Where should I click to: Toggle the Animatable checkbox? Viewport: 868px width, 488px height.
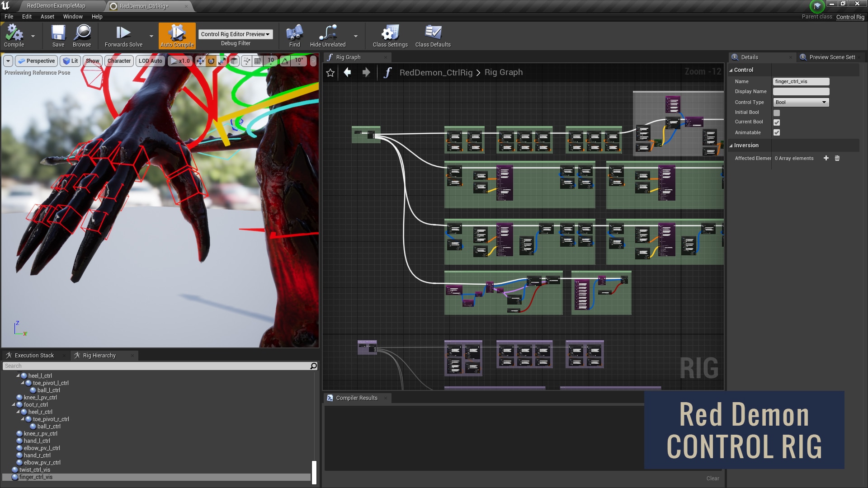coord(777,132)
